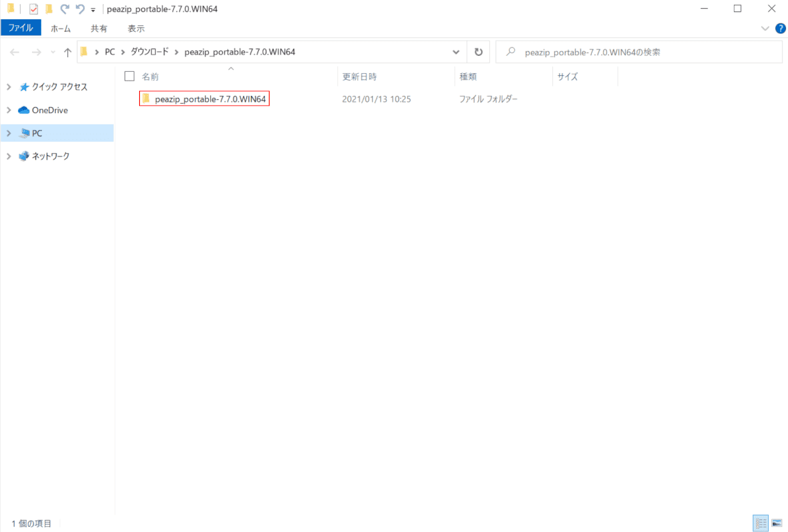Expand the PC tree node
This screenshot has width=788, height=532.
click(9, 133)
